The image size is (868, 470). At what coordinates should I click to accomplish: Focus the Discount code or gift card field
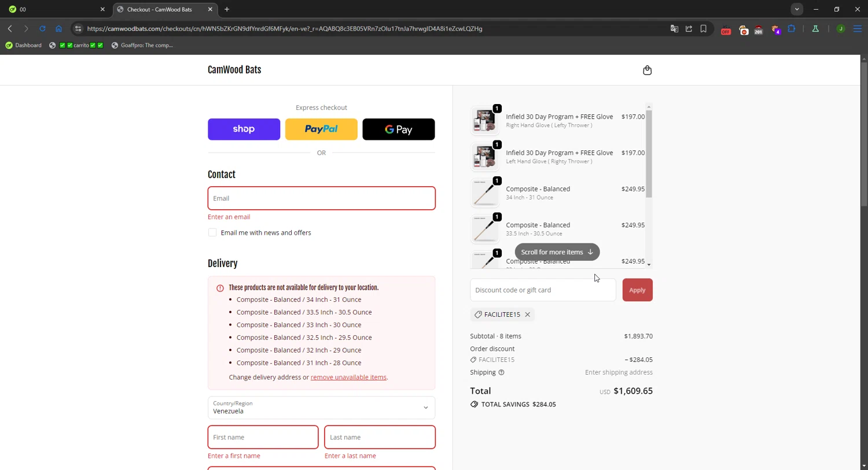point(543,290)
